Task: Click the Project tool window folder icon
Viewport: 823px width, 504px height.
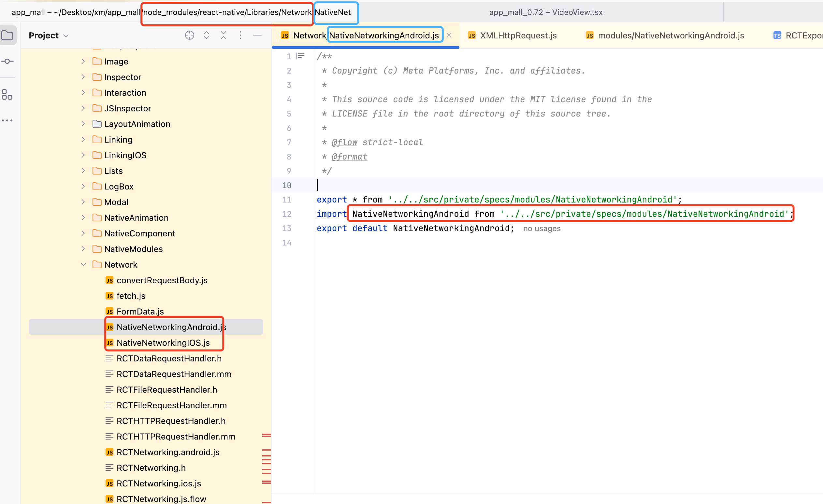Action: pos(7,35)
